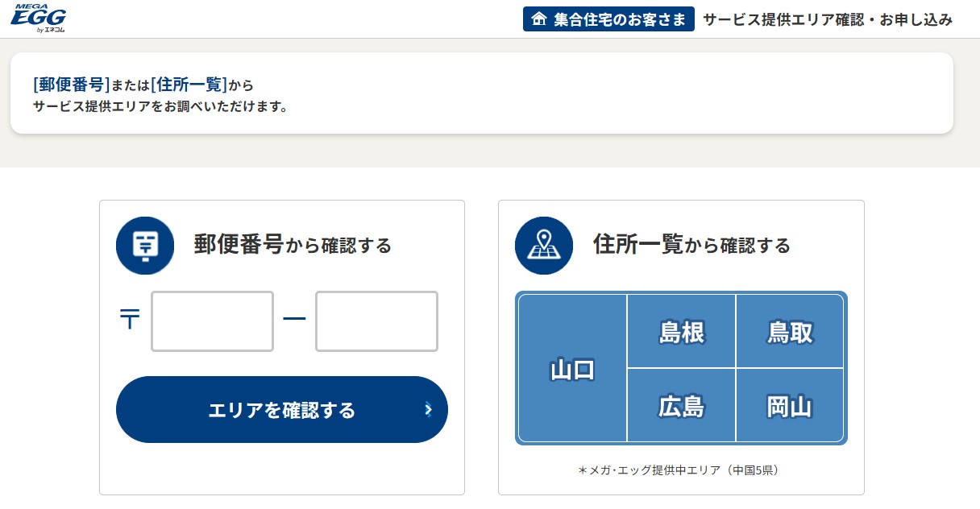Click the house icon beside 集合住宅のお客さま
Viewport: 980px width, 509px height.
[539, 19]
